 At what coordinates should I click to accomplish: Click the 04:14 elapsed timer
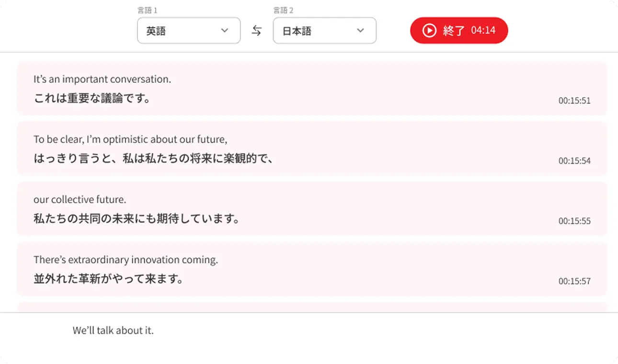tap(483, 31)
